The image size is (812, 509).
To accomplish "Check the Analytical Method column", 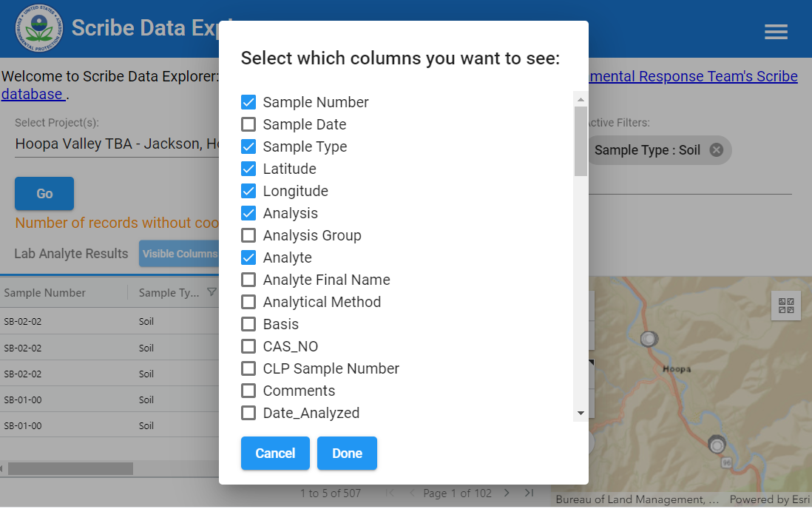I will coord(248,302).
